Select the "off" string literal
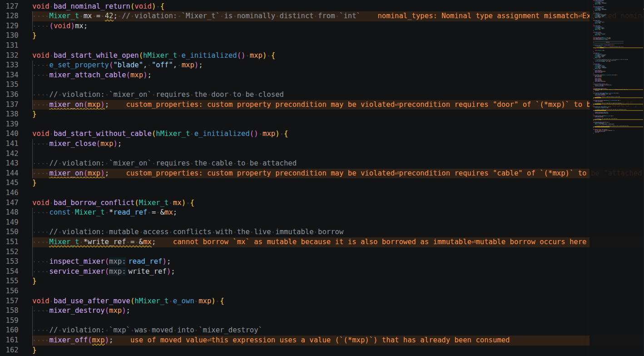Screen dimensions: 644x356 click(162, 65)
